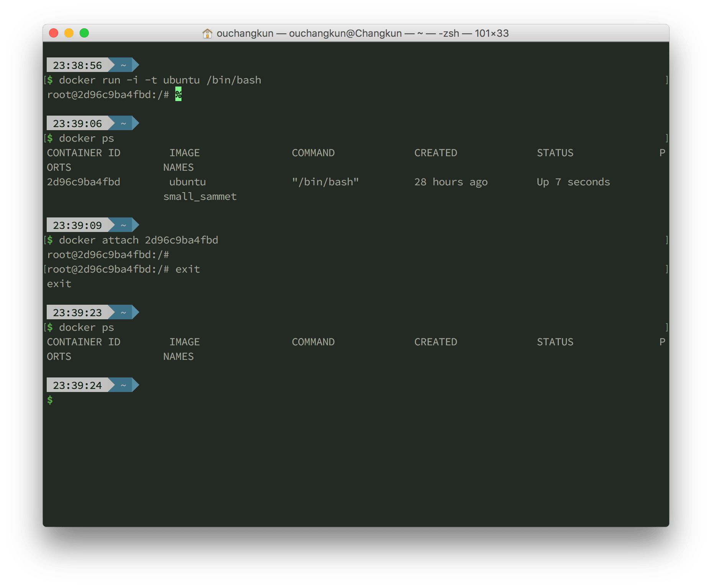
Task: Click the "/bin/bash" quoted command value
Action: (x=325, y=182)
